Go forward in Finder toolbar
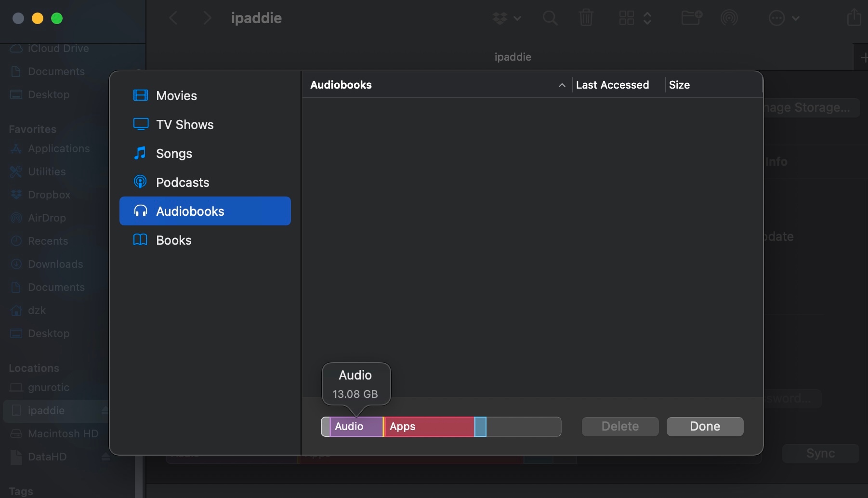Screen dimensions: 868x498 (x=207, y=18)
